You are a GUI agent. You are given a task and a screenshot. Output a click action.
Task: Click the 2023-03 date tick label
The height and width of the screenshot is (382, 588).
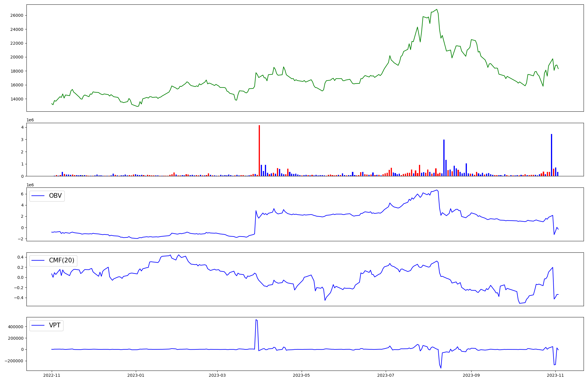217,375
